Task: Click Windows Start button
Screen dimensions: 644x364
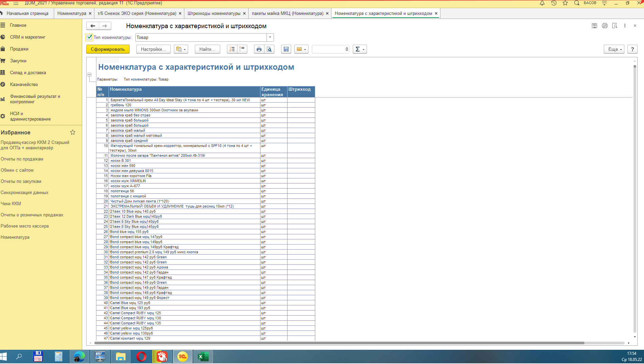Action: click(3, 357)
